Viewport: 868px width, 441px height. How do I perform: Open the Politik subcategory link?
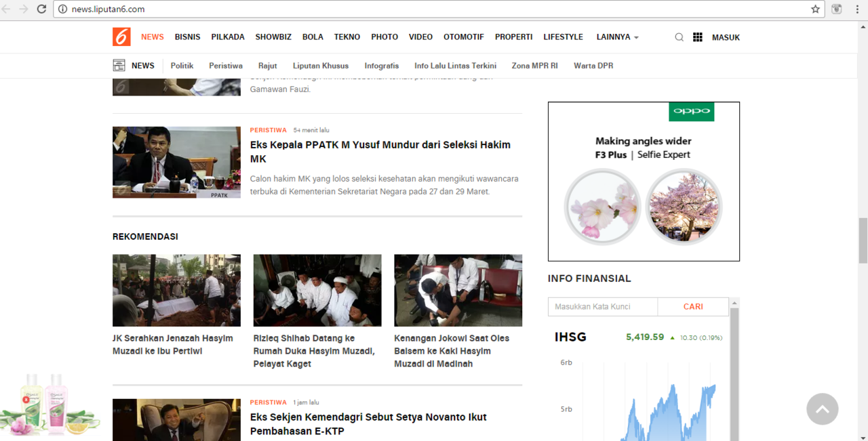click(x=182, y=66)
